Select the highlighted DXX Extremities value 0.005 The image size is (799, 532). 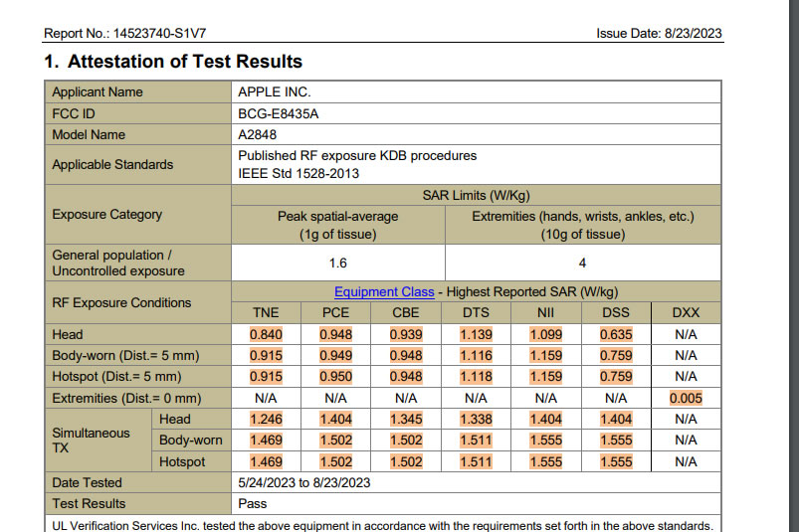[686, 399]
